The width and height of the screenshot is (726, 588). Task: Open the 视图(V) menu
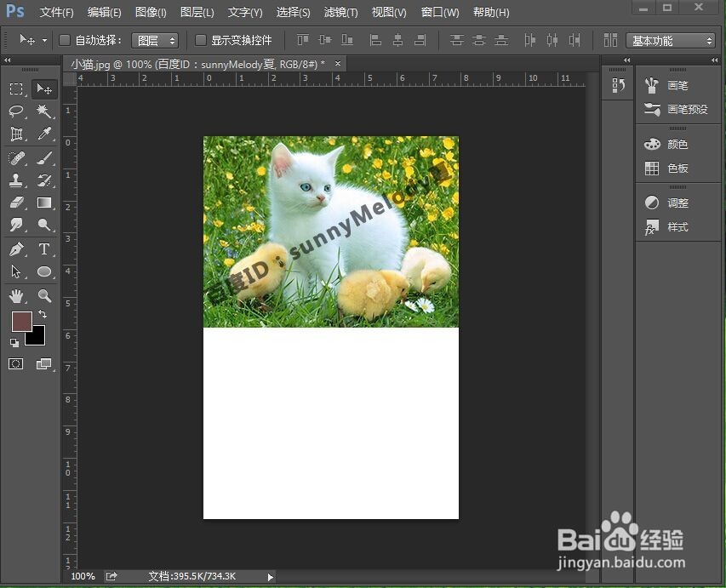pos(389,13)
